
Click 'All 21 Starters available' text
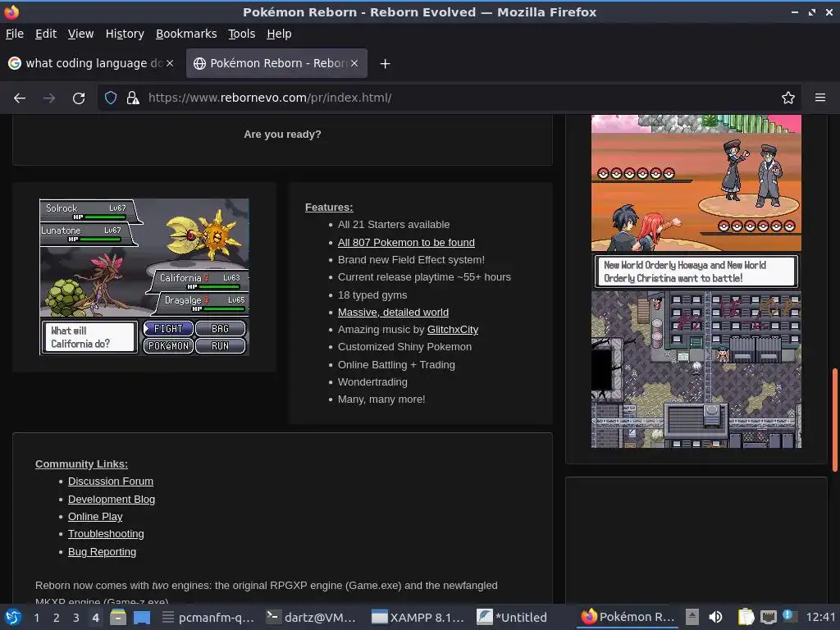coord(394,225)
